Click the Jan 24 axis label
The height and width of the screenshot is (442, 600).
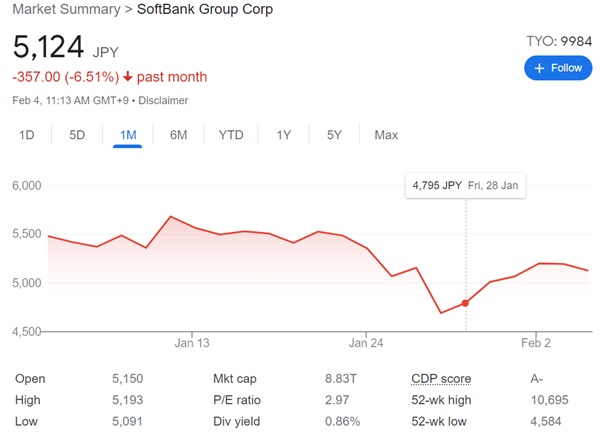coord(366,343)
